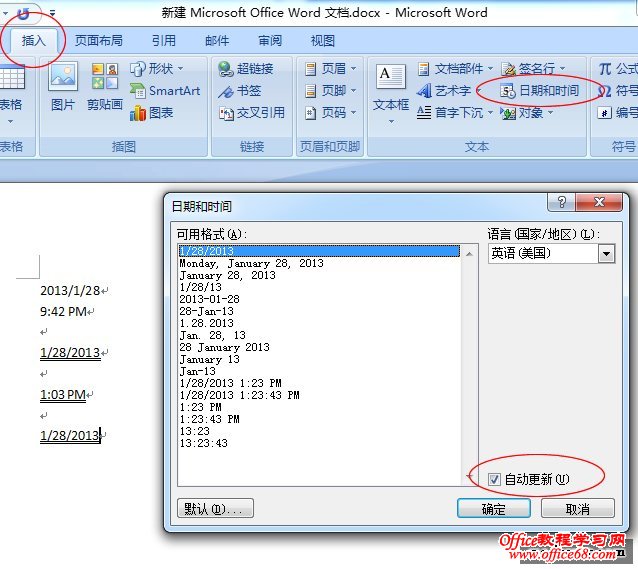
Task: Switch to the 插入 tab
Action: point(33,40)
